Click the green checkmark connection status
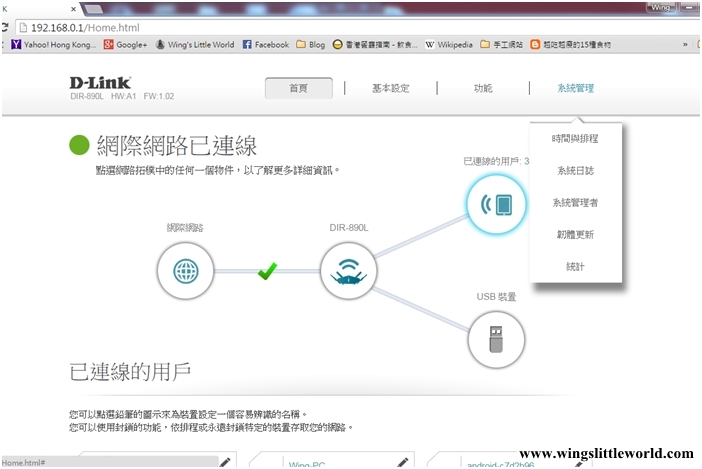 tap(267, 270)
